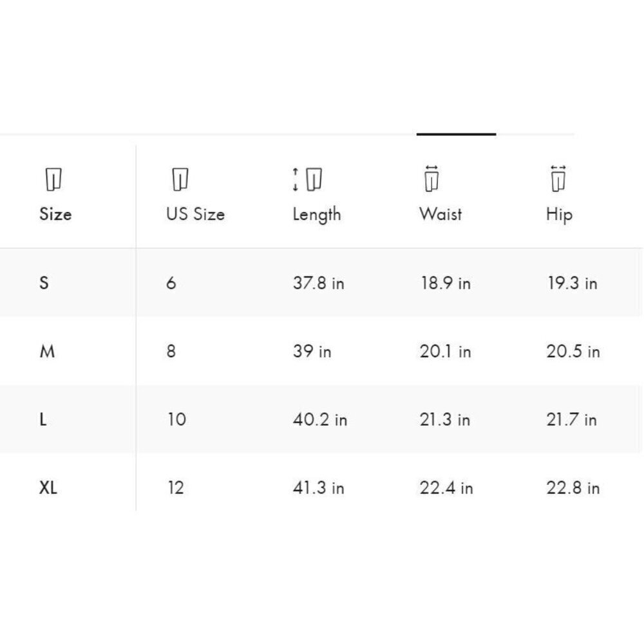The width and height of the screenshot is (644, 644).
Task: Click the Length column header
Action: pos(316,214)
